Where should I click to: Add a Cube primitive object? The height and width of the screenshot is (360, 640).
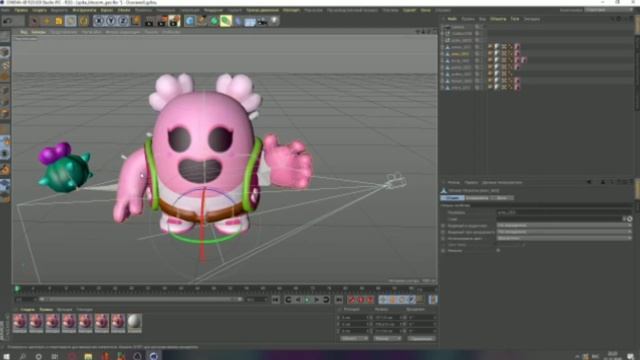coord(189,21)
